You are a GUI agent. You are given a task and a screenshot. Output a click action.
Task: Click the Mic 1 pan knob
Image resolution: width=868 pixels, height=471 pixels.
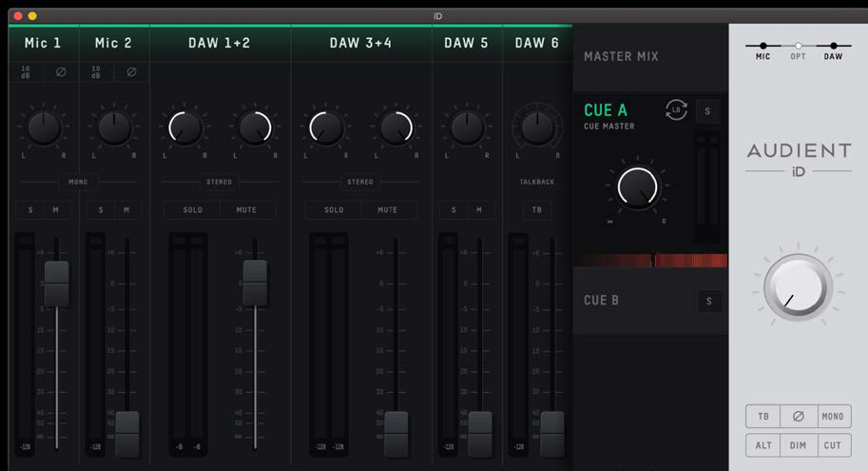pos(44,128)
